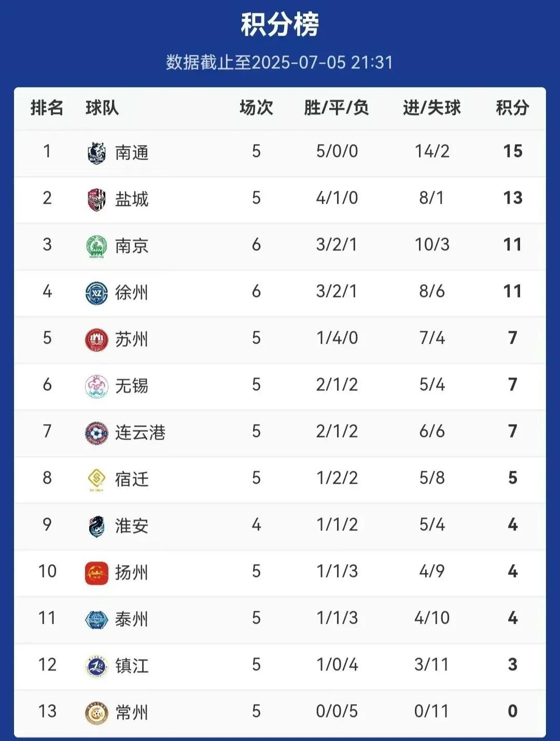Select the 胜/平/负 column header
The height and width of the screenshot is (741, 560).
337,108
